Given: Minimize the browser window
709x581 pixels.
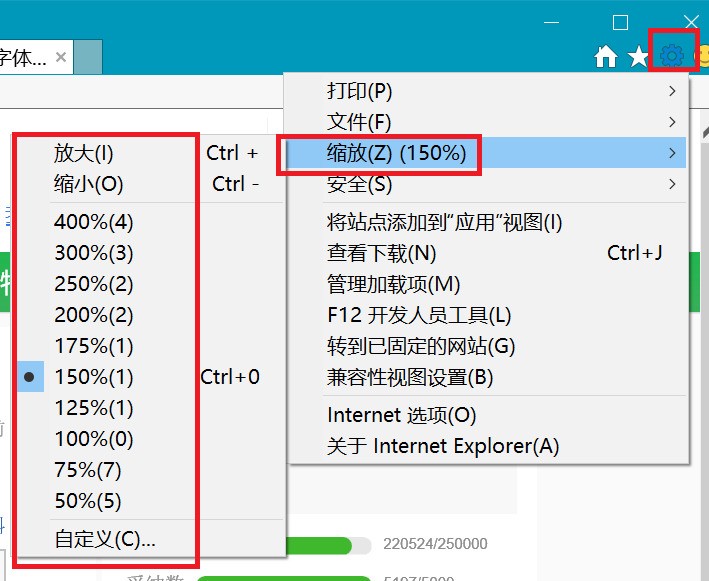Looking at the screenshot, I should click(x=551, y=22).
